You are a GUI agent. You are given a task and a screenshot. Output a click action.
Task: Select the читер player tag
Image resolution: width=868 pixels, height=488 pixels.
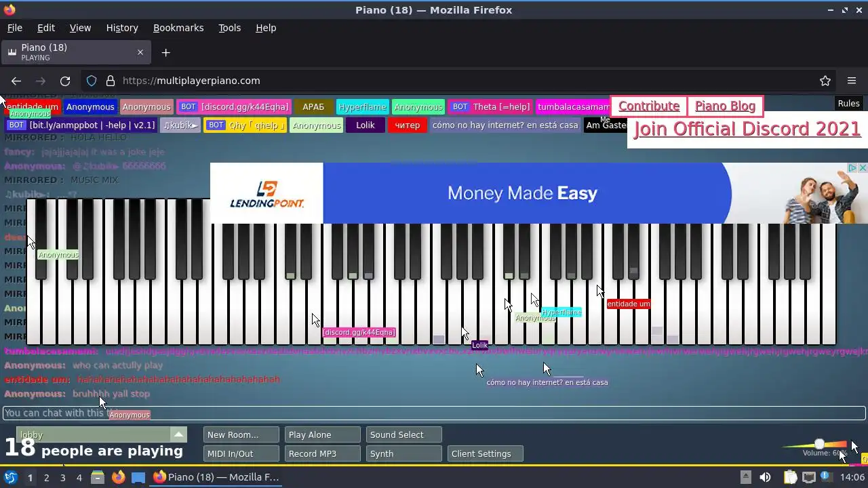pyautogui.click(x=408, y=125)
